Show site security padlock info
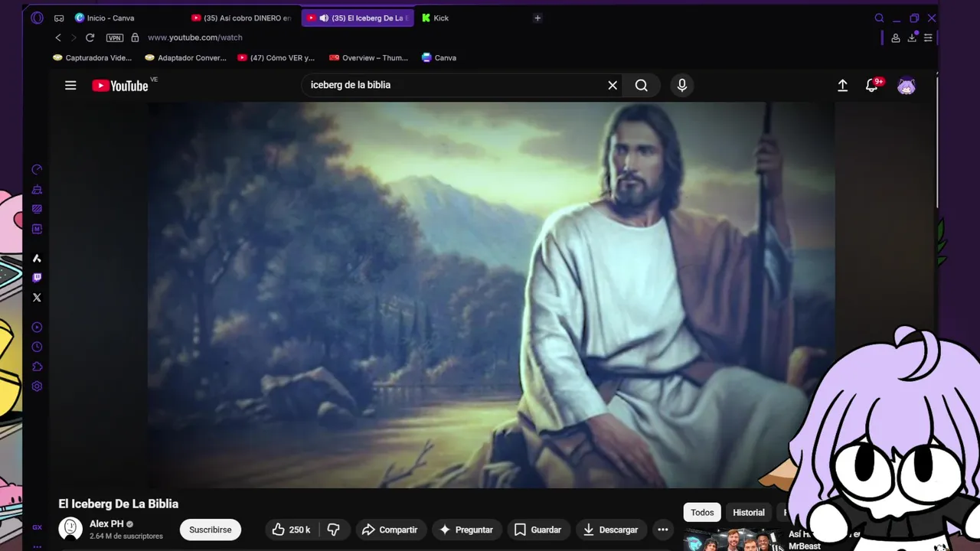Image resolution: width=980 pixels, height=551 pixels. pyautogui.click(x=135, y=37)
